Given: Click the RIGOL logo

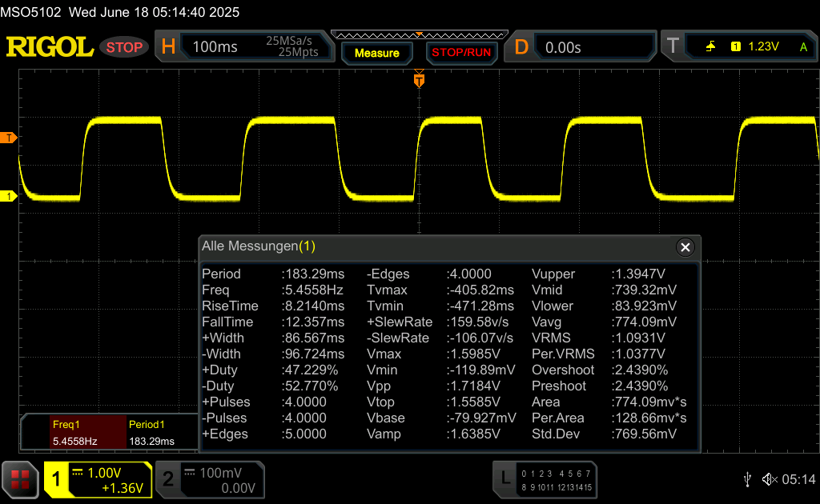Looking at the screenshot, I should (50, 47).
